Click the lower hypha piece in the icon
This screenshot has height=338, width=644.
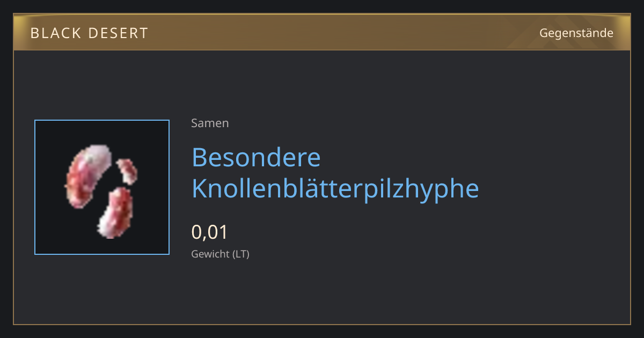click(x=115, y=213)
